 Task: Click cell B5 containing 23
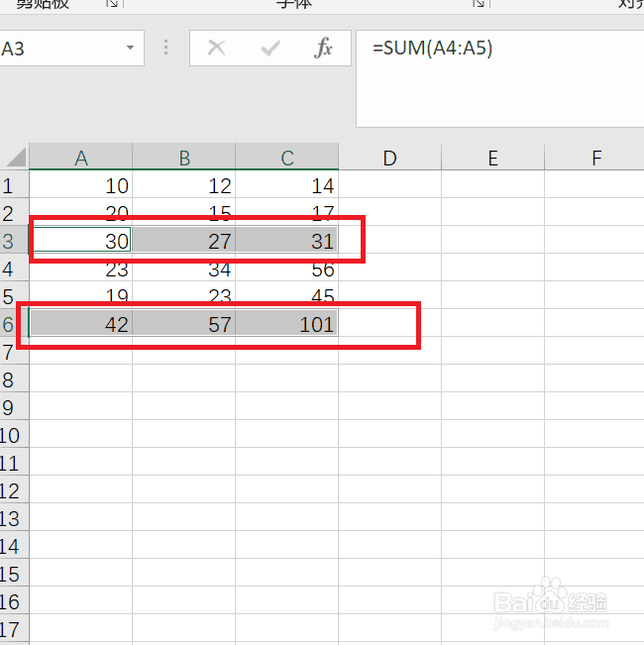pos(184,295)
